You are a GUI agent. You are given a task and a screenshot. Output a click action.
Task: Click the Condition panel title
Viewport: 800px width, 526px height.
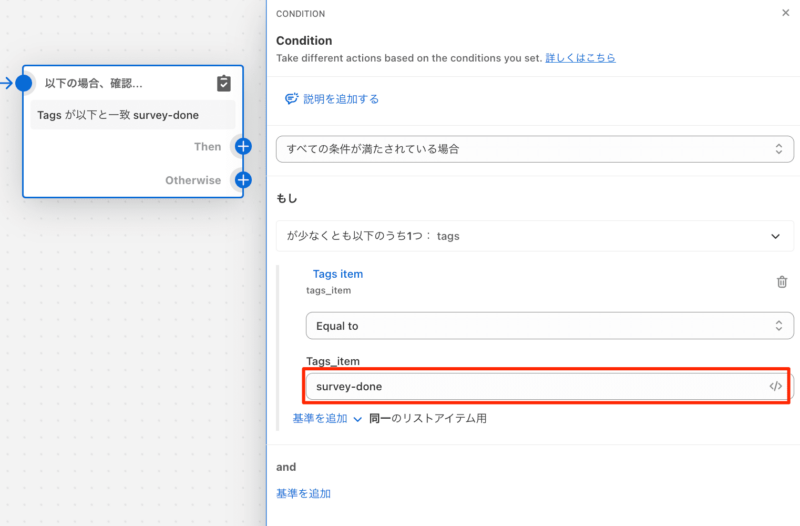[304, 40]
